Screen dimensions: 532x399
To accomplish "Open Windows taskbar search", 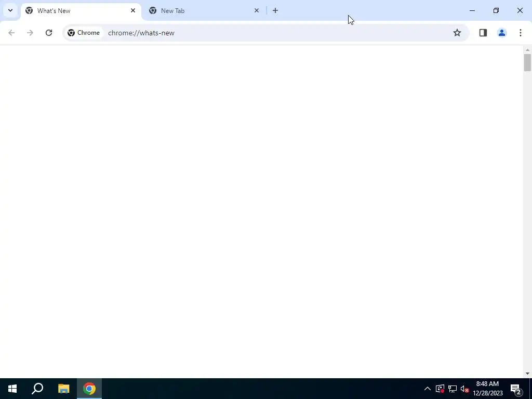I will [x=37, y=389].
